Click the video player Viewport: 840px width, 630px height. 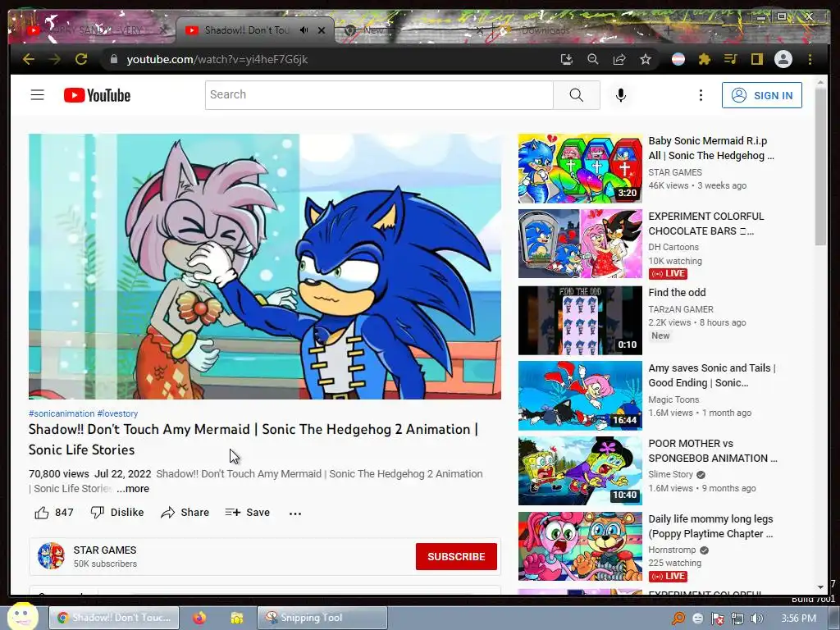pos(265,267)
